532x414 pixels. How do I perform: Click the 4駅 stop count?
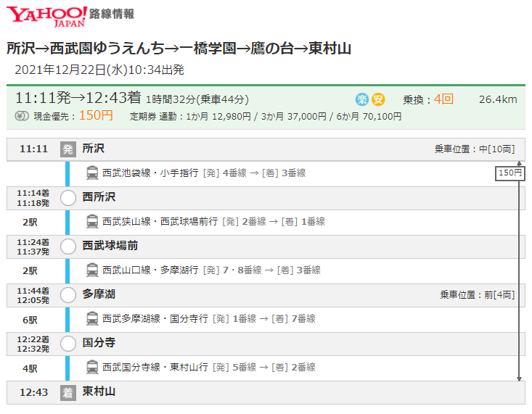[30, 368]
